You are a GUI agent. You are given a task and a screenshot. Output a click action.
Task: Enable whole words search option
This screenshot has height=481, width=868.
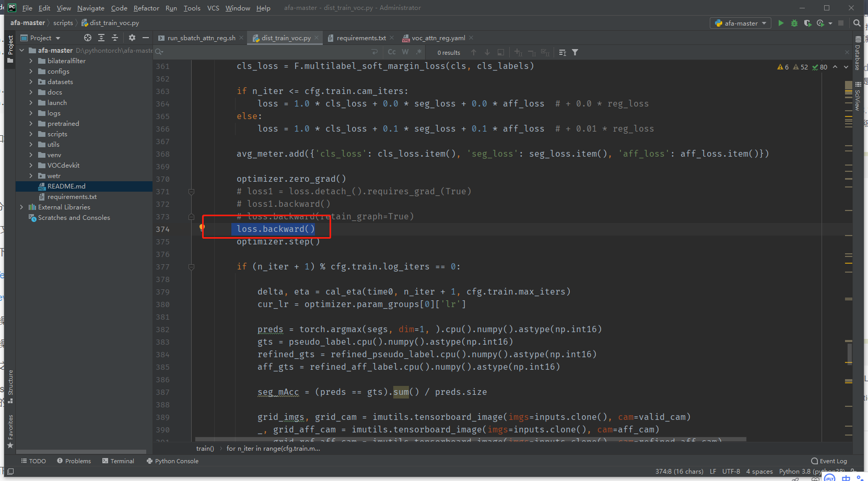click(x=405, y=52)
